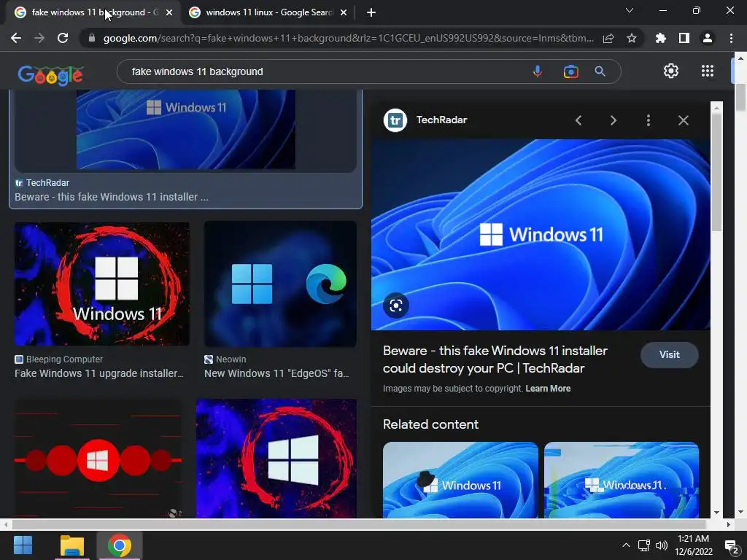Click the TechRadar name in preview header

click(441, 120)
